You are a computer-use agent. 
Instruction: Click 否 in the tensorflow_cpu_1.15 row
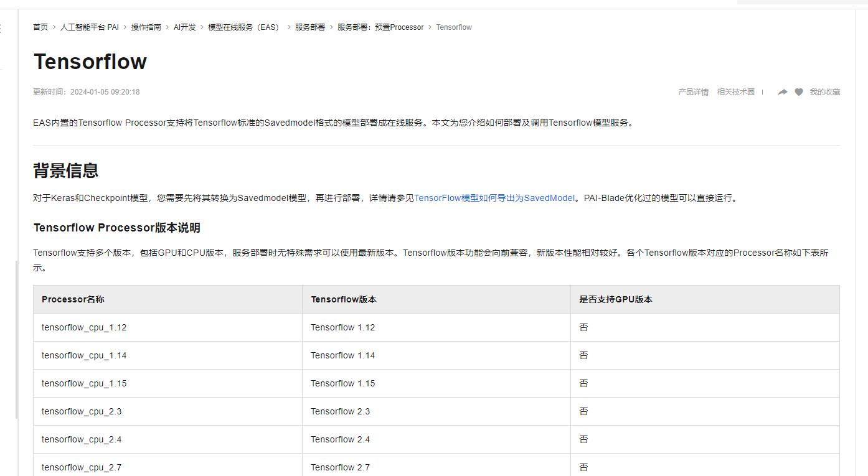583,383
